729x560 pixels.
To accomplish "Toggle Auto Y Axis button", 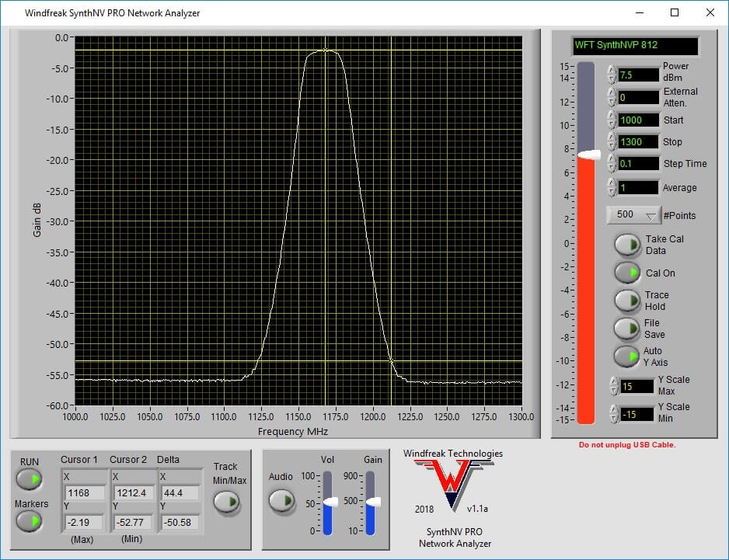I will pyautogui.click(x=626, y=357).
